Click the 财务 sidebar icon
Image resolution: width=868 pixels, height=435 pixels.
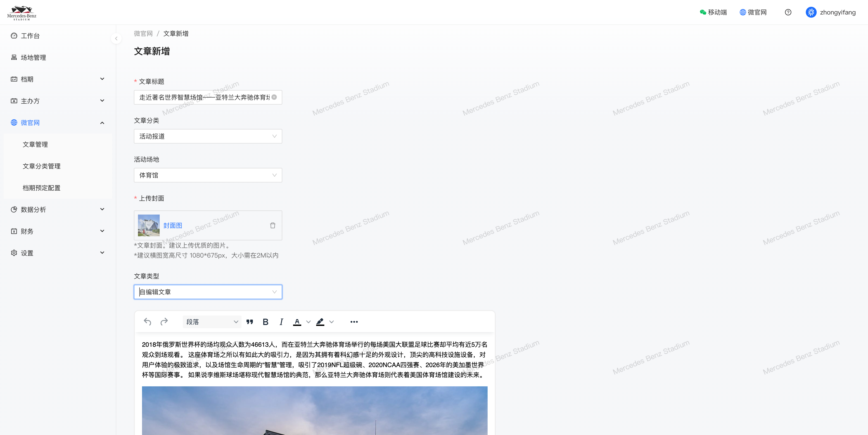[14, 231]
